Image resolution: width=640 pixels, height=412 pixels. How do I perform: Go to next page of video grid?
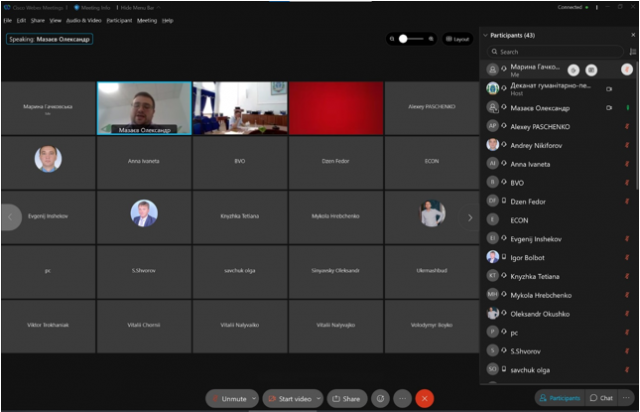pos(470,218)
